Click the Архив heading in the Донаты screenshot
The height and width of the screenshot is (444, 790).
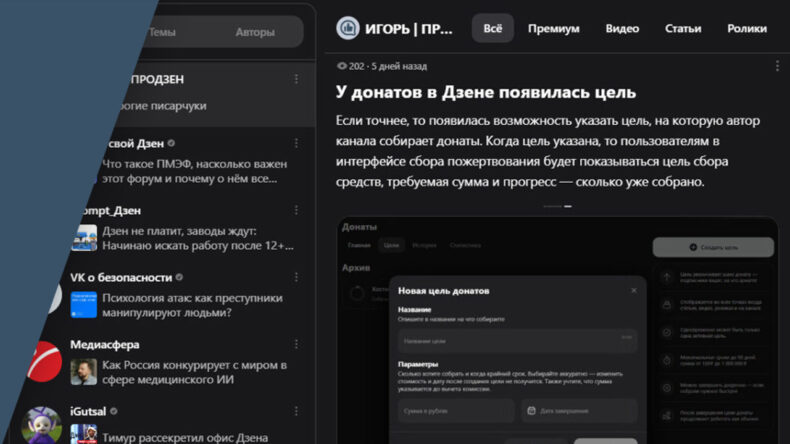click(x=356, y=268)
